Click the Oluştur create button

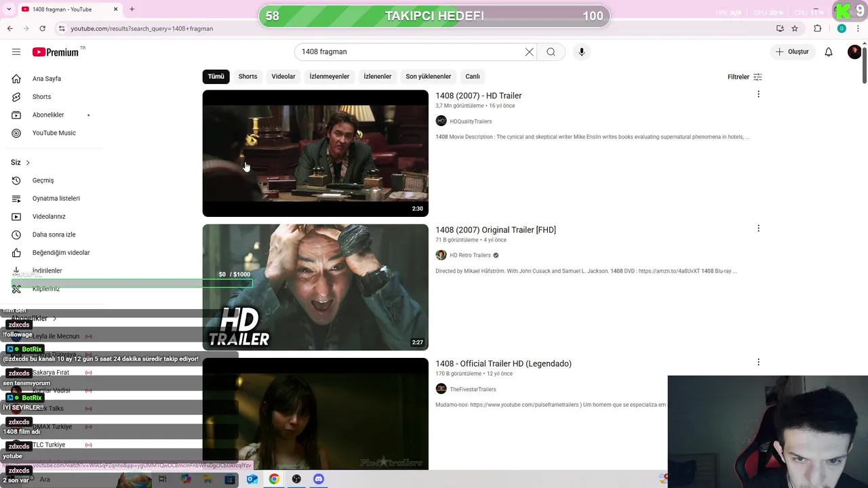coord(792,52)
